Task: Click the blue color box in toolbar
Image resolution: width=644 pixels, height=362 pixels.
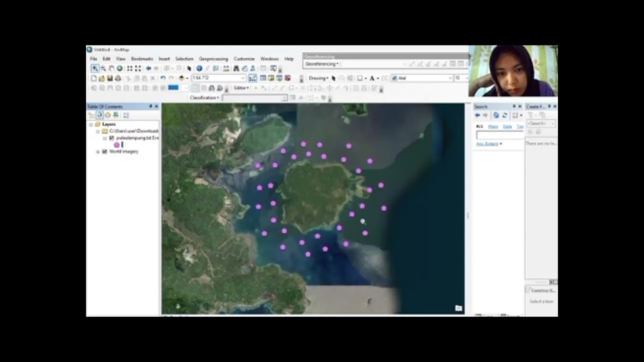Action: point(173,87)
